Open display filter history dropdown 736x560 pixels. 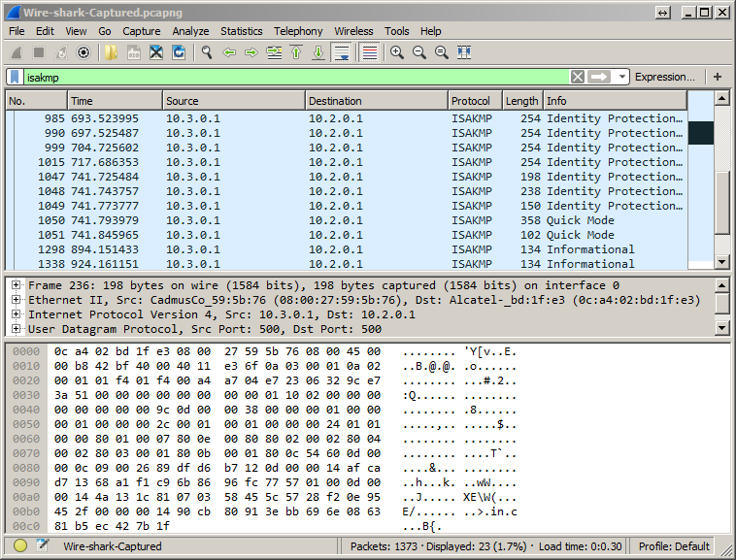coord(622,77)
